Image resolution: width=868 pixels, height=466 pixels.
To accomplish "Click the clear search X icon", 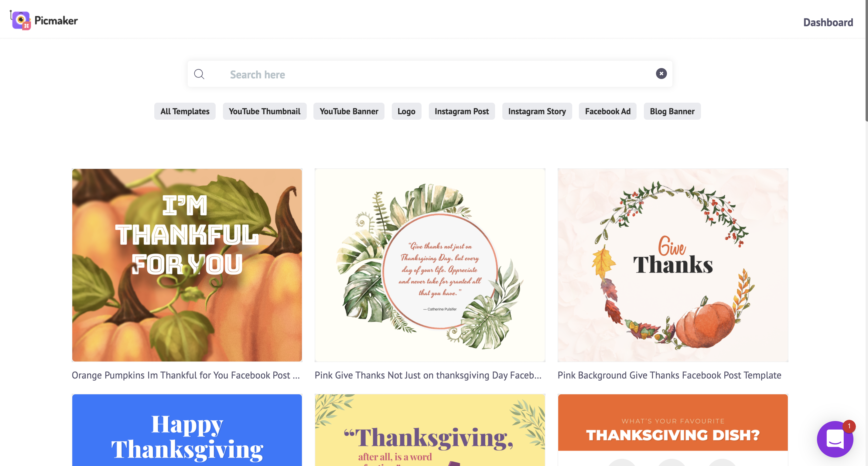I will 661,74.
